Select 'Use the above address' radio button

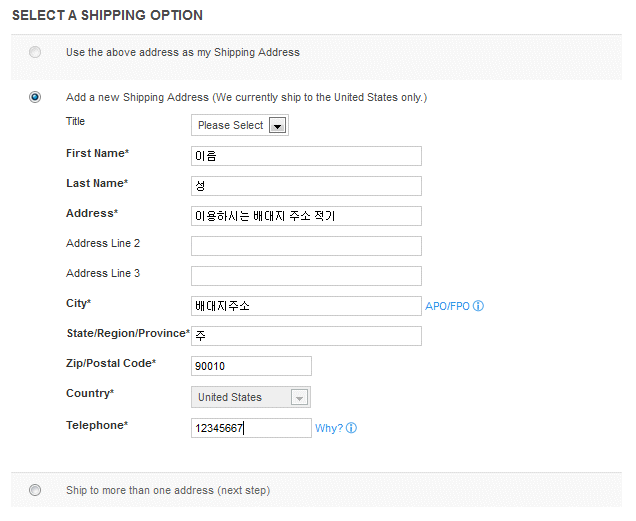[x=35, y=52]
